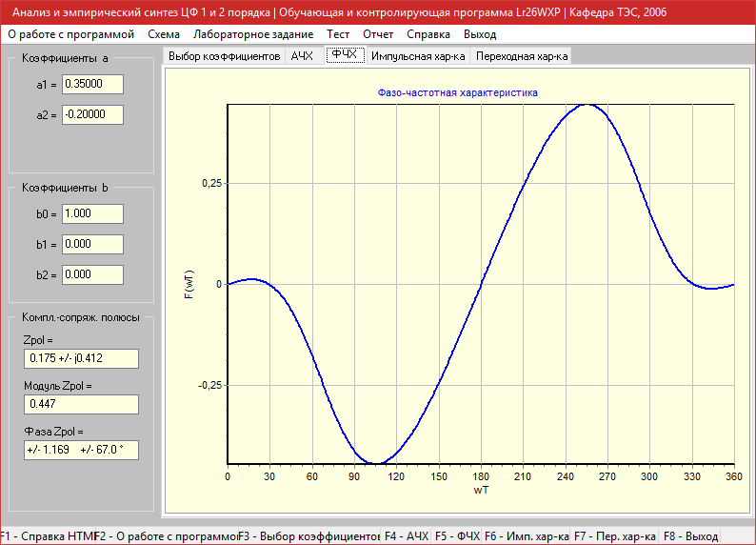
Task: Click the 'Фаза Zpol' field
Action: point(81,450)
